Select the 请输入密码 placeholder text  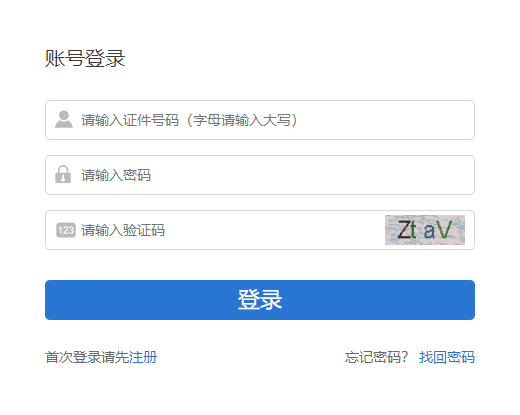(x=116, y=175)
